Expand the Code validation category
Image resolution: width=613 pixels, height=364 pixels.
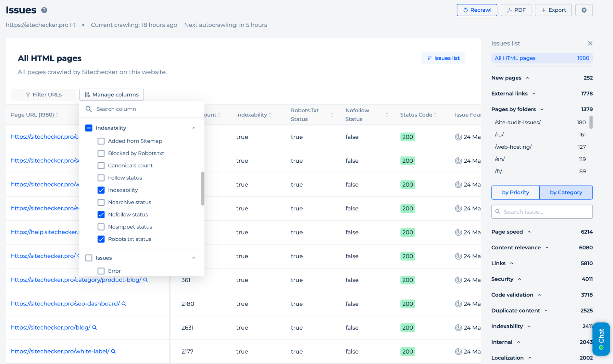tap(539, 295)
